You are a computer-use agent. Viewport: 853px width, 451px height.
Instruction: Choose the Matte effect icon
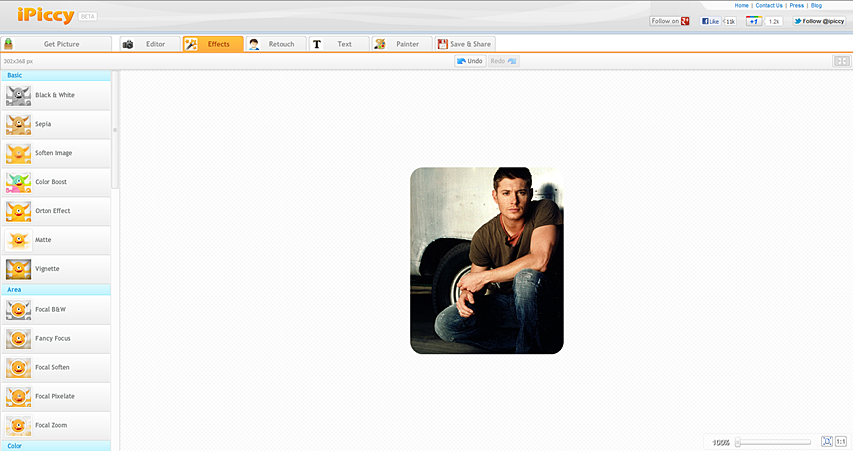point(18,240)
